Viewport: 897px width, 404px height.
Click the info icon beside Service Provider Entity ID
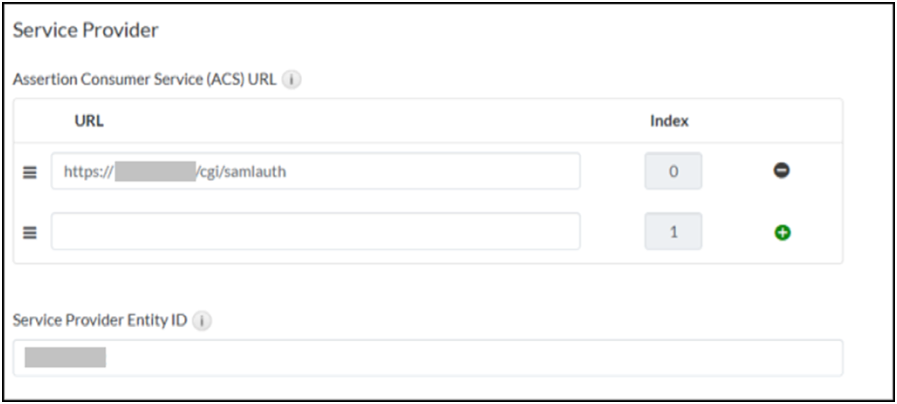[x=202, y=321]
